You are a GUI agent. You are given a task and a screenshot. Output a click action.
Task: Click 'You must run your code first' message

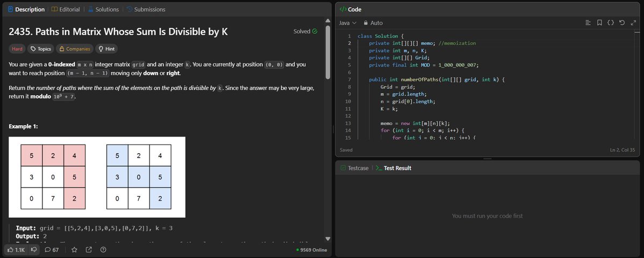(x=488, y=216)
